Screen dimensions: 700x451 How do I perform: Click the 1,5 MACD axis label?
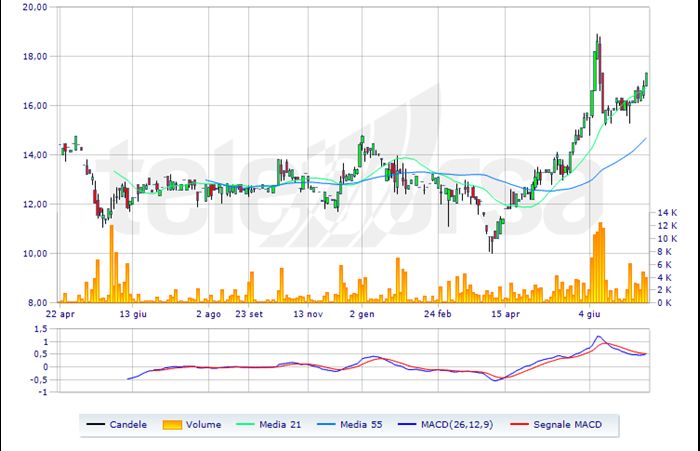pyautogui.click(x=41, y=329)
